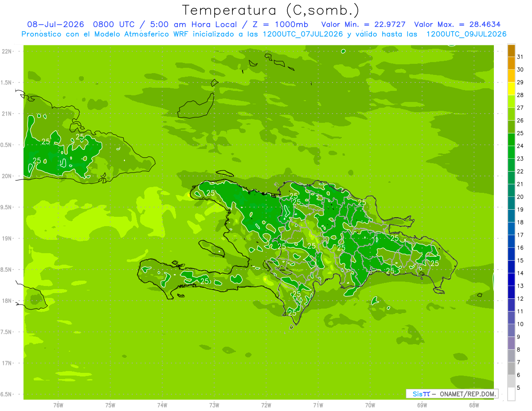Click the '17N' latitude axis label
The height and width of the screenshot is (411, 532).
pos(7,363)
